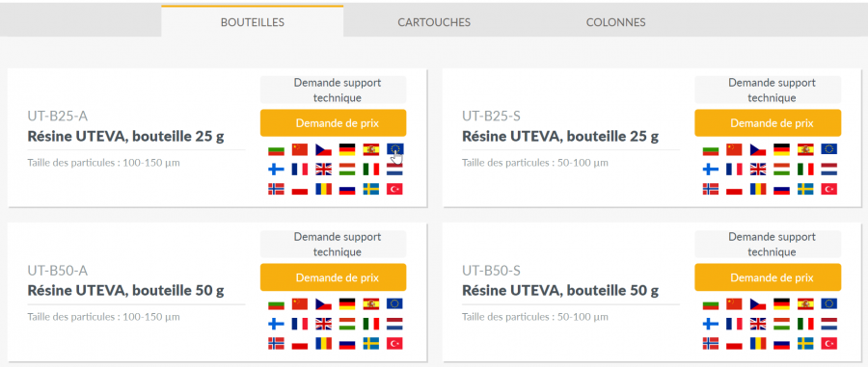Screen dimensions: 868x367
Task: Open the UT-B50-S Résine UTEVA product title
Action: coord(560,290)
